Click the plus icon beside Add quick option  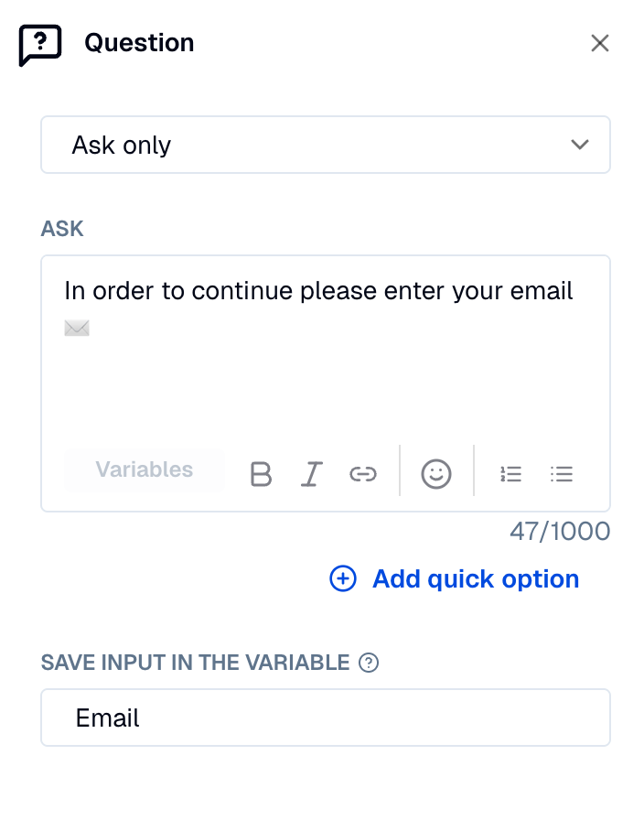342,579
